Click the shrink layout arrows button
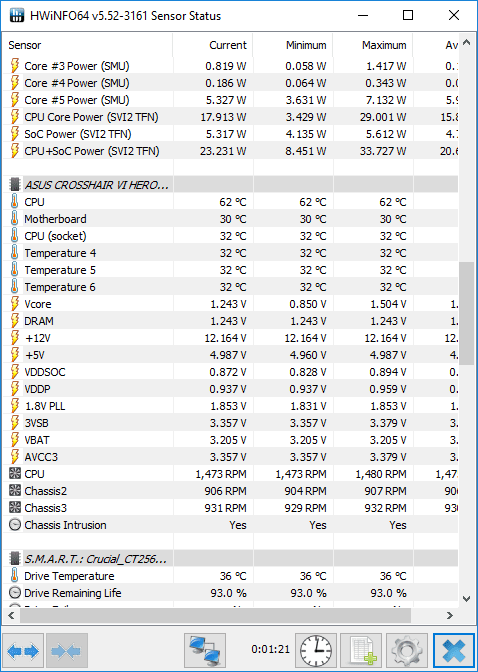 click(x=67, y=651)
